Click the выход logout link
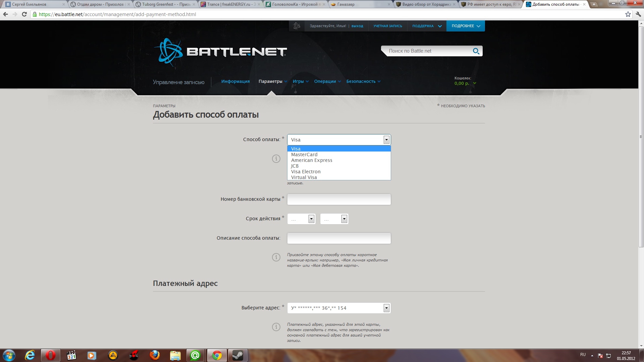 pyautogui.click(x=357, y=26)
